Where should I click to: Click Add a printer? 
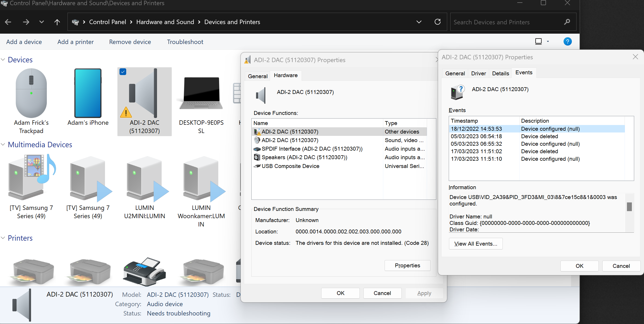[76, 42]
